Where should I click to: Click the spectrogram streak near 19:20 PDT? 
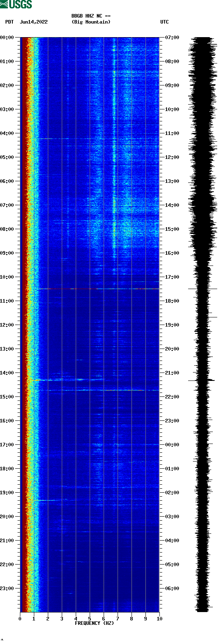(48, 500)
